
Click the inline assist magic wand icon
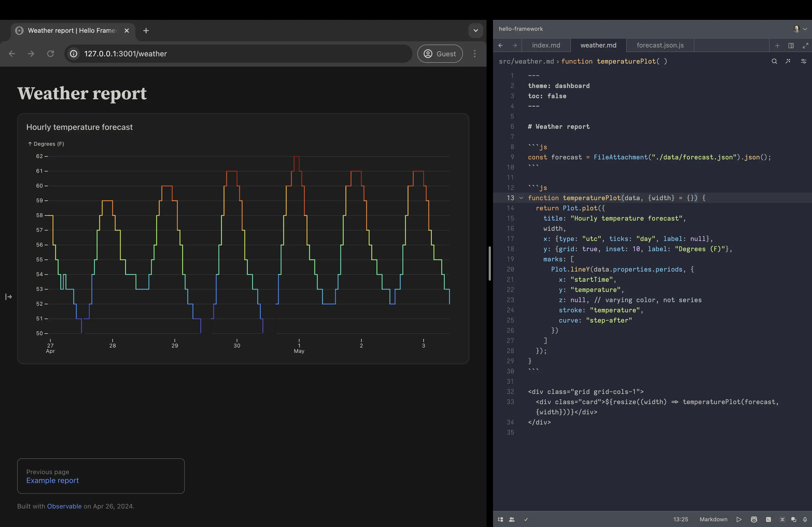coord(788,61)
